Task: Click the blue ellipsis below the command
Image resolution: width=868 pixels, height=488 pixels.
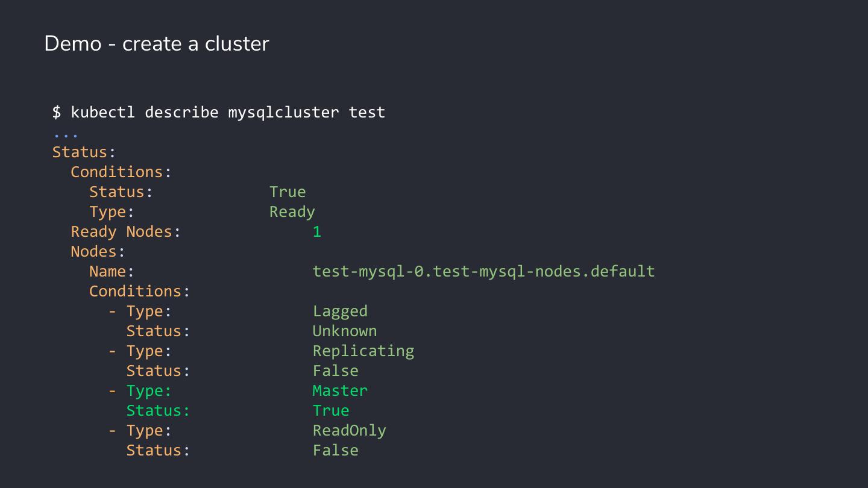Action: [x=65, y=134]
